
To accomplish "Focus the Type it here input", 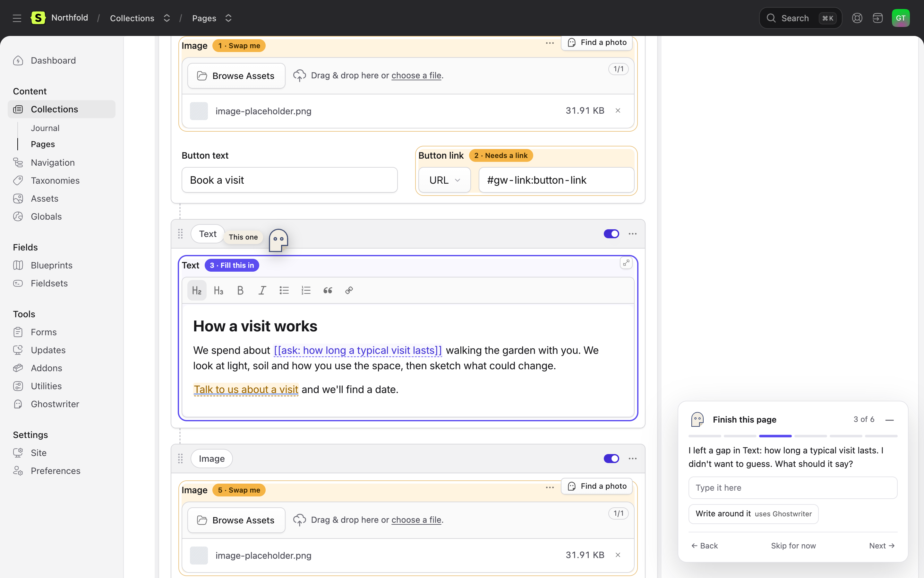I will click(x=793, y=488).
